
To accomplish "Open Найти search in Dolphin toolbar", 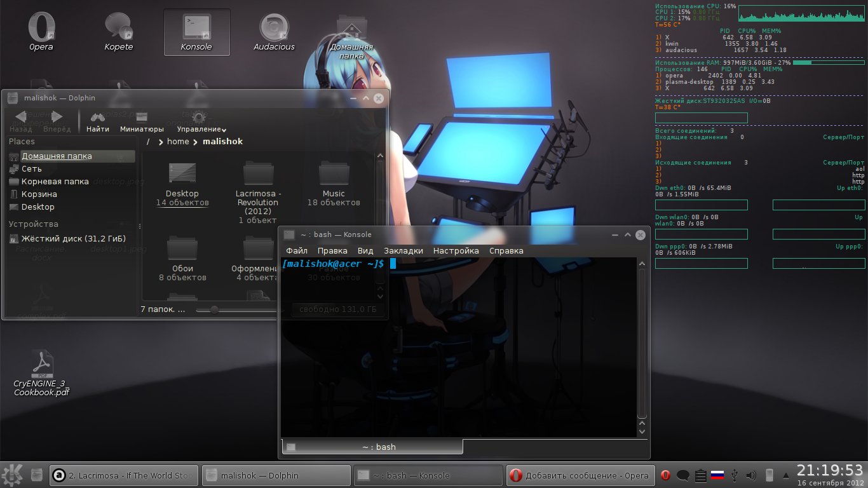I will (98, 121).
